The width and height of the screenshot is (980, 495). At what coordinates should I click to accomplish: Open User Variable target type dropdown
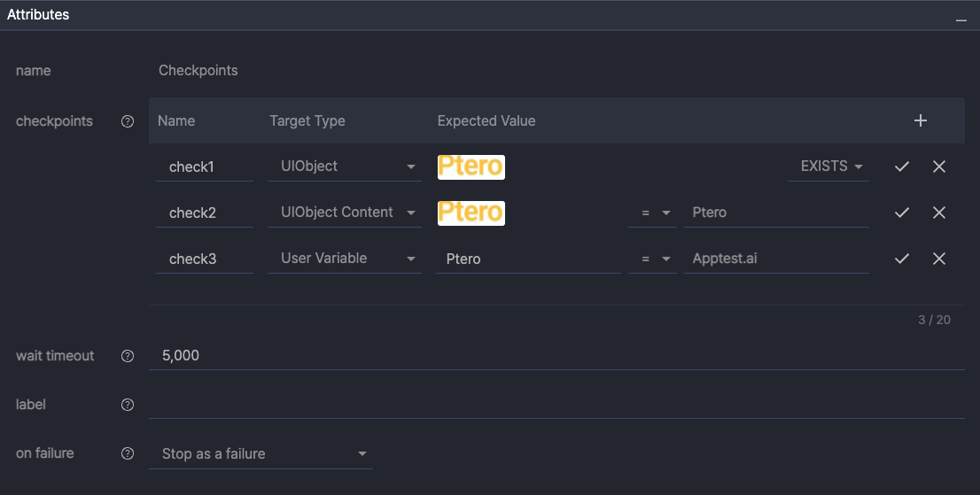(x=345, y=259)
